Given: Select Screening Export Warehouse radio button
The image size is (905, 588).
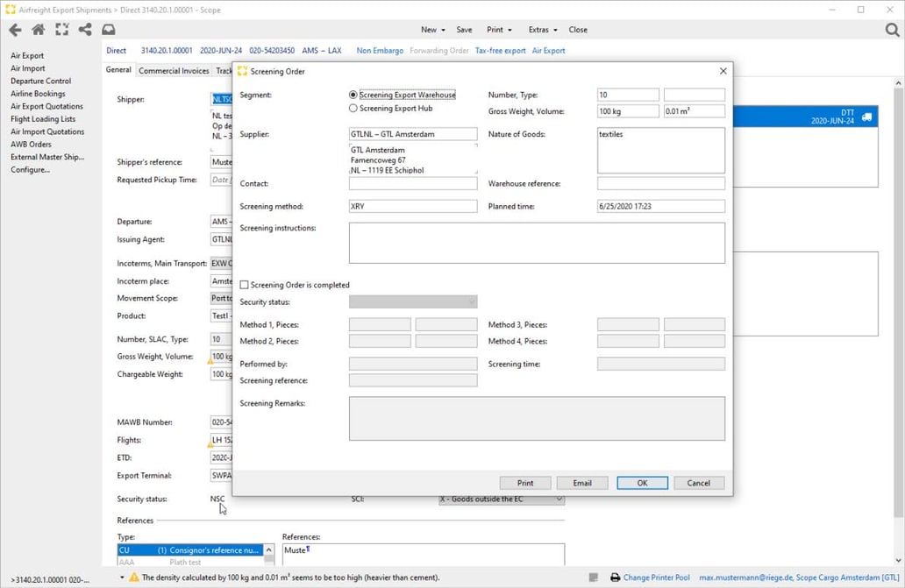Looking at the screenshot, I should coord(353,95).
